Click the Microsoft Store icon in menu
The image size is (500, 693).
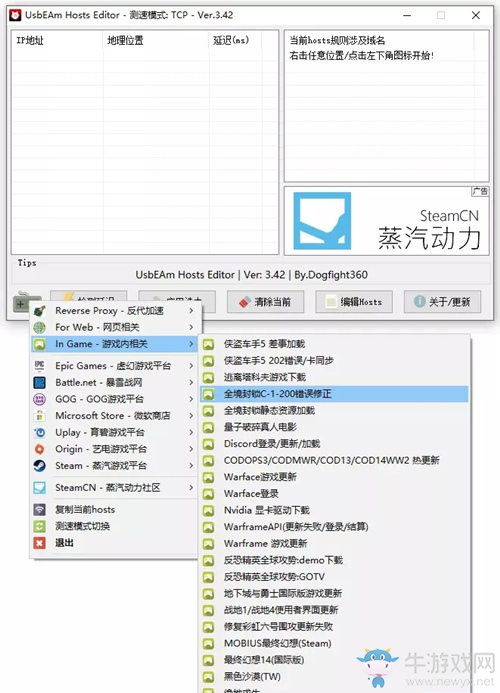click(x=39, y=415)
